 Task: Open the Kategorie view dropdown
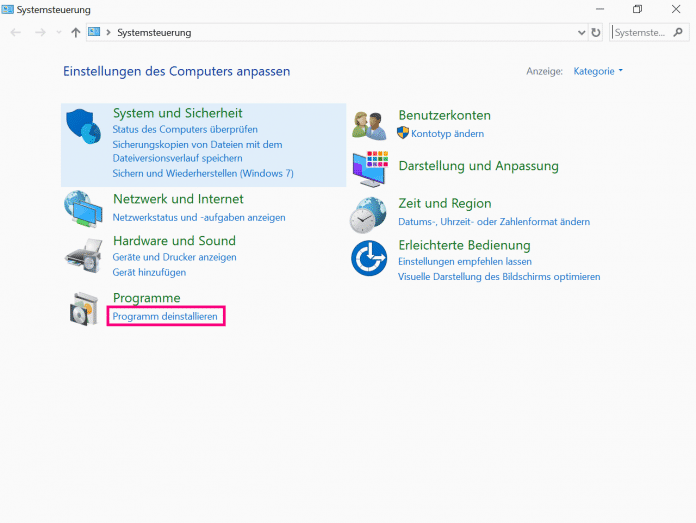[x=598, y=71]
